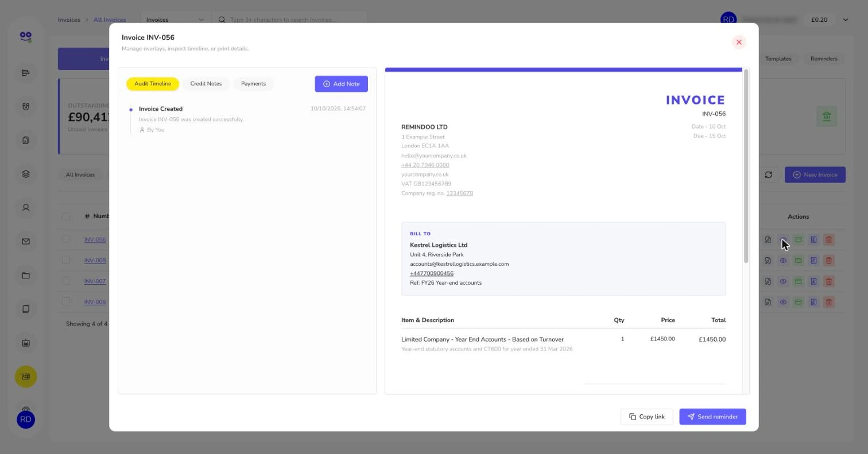
Task: Delete INV-006 with the trash icon
Action: tap(828, 302)
